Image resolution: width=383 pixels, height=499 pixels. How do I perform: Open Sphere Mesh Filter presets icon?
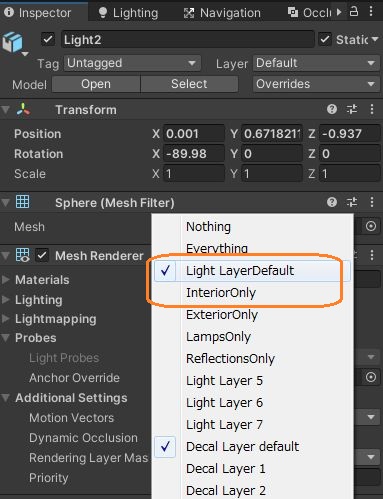[x=352, y=202]
